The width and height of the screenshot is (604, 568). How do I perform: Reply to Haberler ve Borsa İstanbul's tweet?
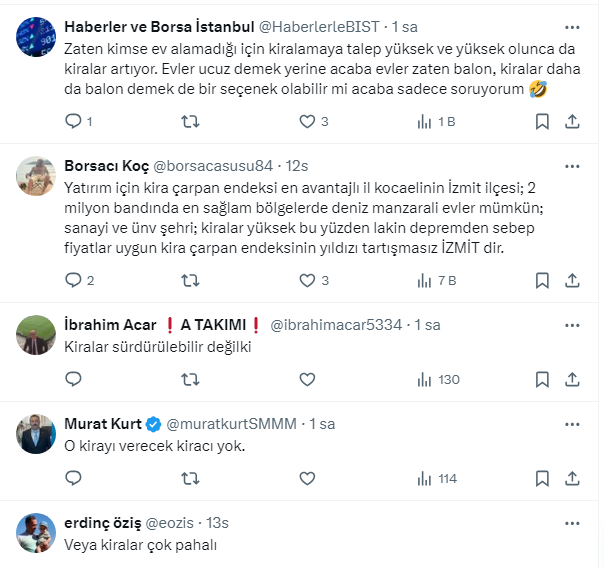(x=73, y=121)
